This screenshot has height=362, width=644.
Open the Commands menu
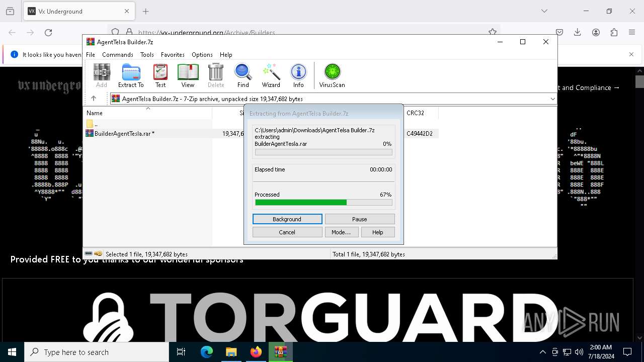(x=117, y=55)
